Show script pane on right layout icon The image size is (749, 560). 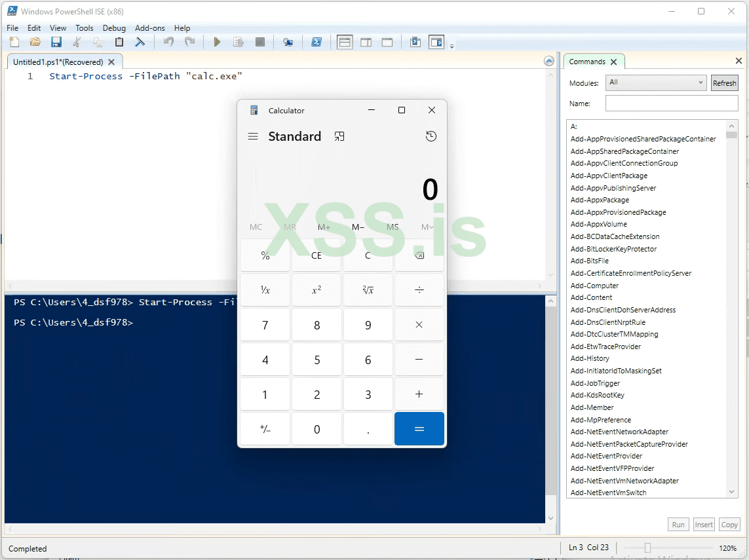click(x=366, y=42)
